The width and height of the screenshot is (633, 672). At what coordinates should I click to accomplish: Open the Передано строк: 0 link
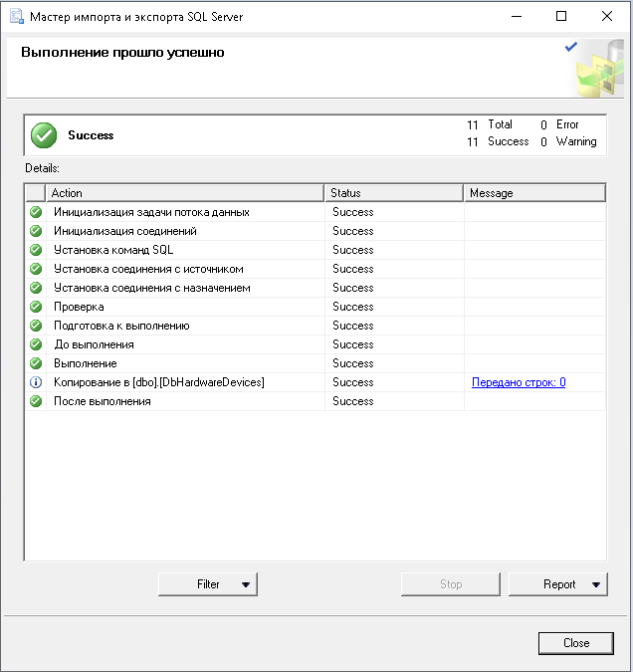pos(519,382)
